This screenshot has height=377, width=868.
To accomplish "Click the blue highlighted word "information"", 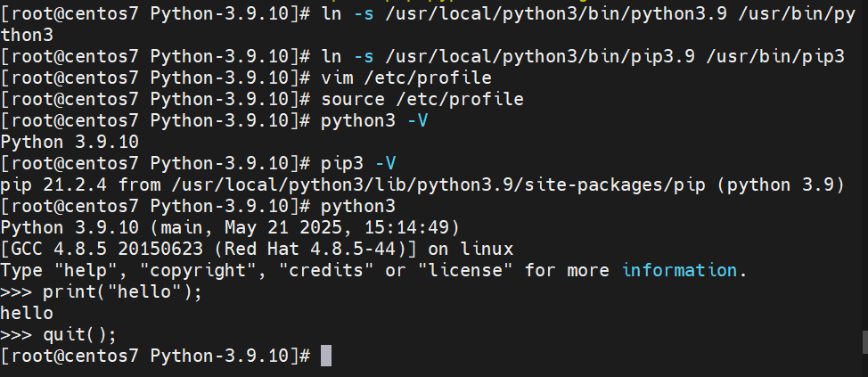I will click(x=679, y=270).
